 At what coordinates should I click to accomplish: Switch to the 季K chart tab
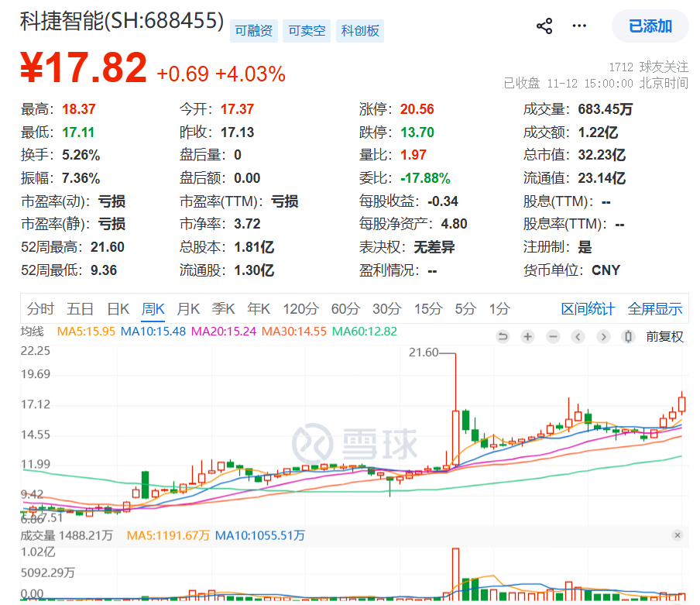[223, 308]
